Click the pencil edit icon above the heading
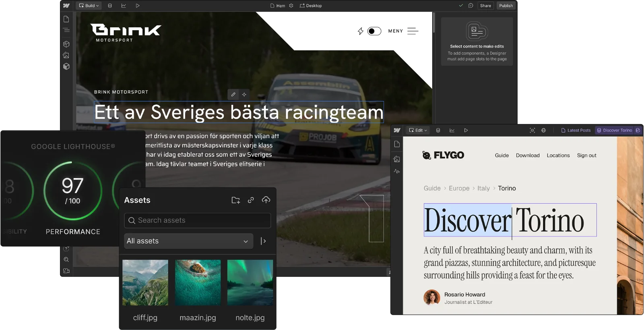Viewport: 644px width, 330px height. [x=233, y=94]
